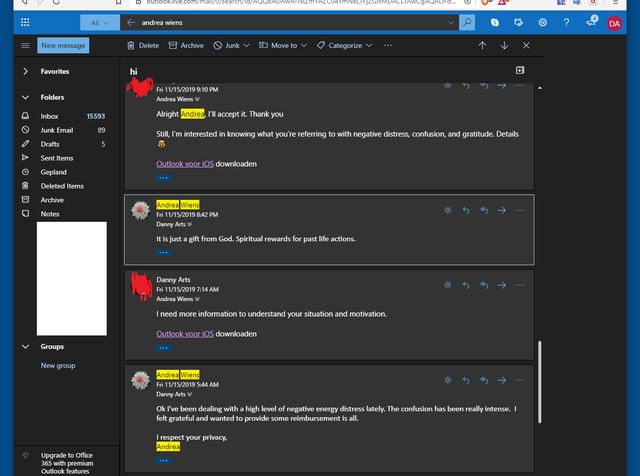Screen dimensions: 640x476
Task: Collapse the Folders section
Action: 25,98
